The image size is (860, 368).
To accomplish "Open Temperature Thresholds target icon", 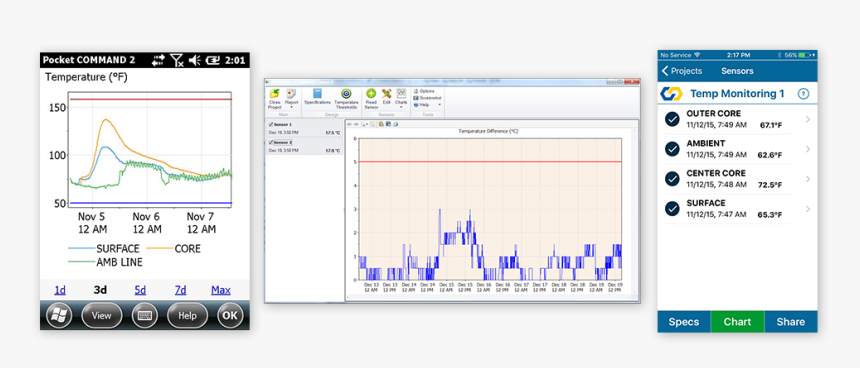I will pos(346,93).
